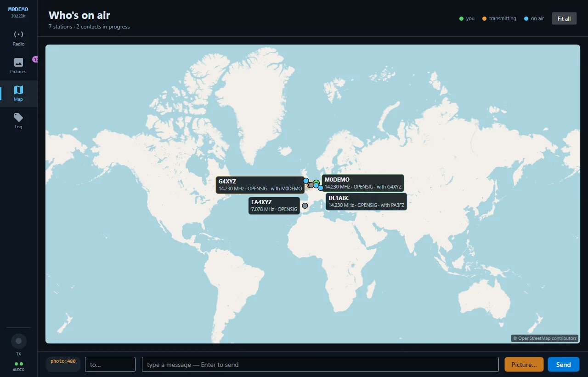This screenshot has width=588, height=377.
Task: Focus the message text input field
Action: coord(320,365)
